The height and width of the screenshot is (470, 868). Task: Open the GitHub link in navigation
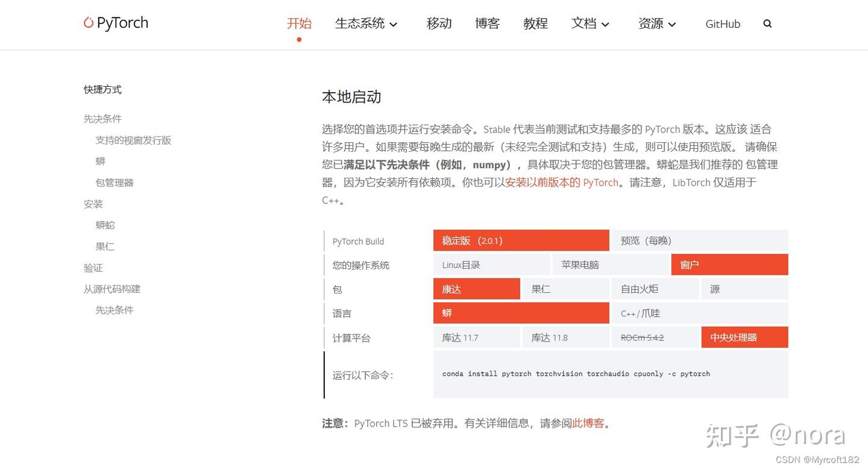coord(723,24)
